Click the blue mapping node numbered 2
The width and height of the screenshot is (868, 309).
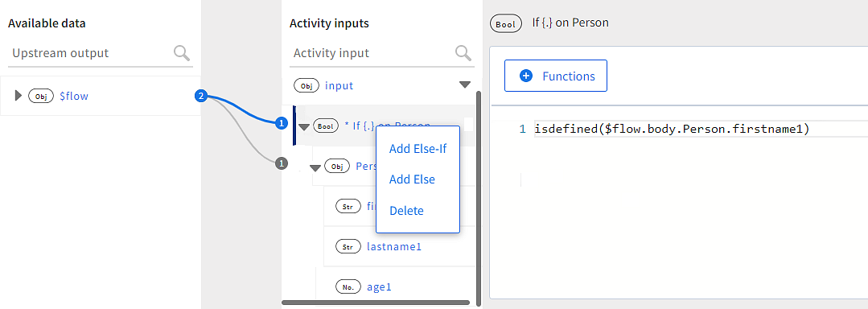pyautogui.click(x=201, y=97)
